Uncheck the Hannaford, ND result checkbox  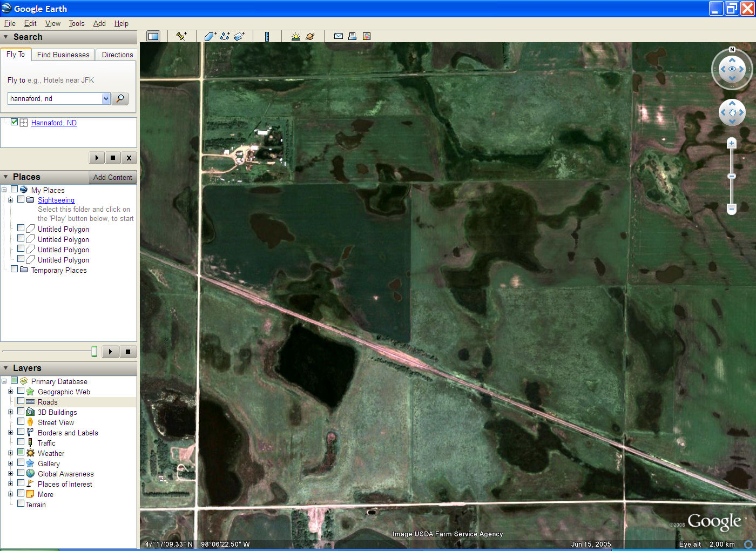(15, 122)
